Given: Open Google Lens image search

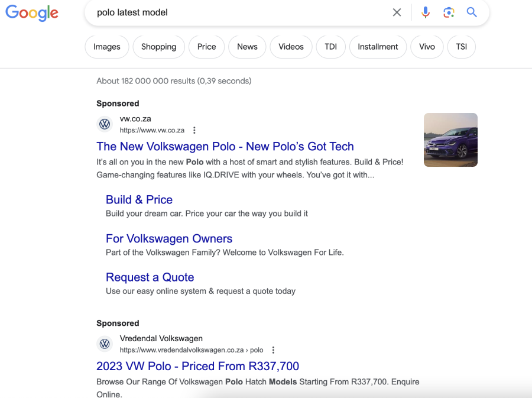Looking at the screenshot, I should tap(449, 12).
